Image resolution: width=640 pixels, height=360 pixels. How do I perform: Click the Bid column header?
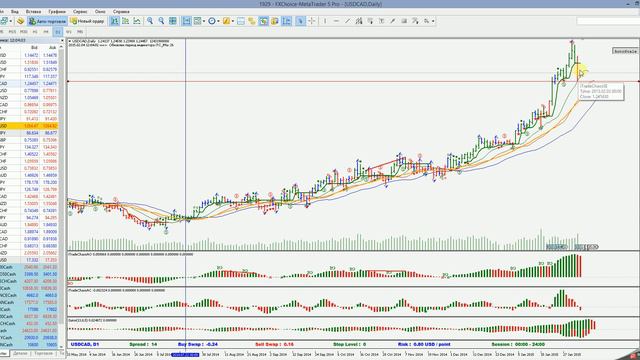[x=34, y=48]
